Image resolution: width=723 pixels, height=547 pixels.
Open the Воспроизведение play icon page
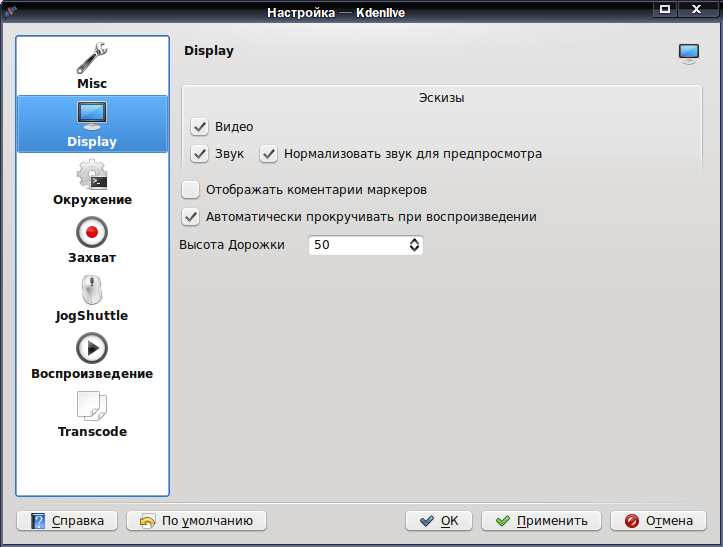coord(92,348)
